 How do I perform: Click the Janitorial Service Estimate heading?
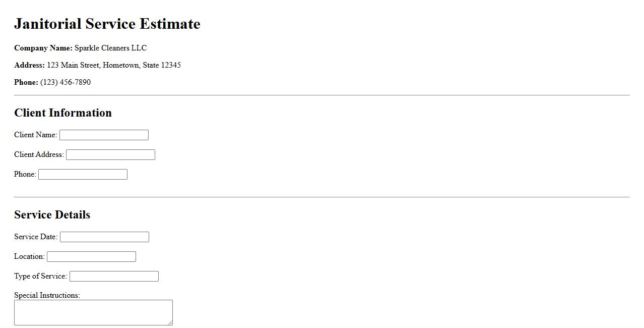[107, 24]
